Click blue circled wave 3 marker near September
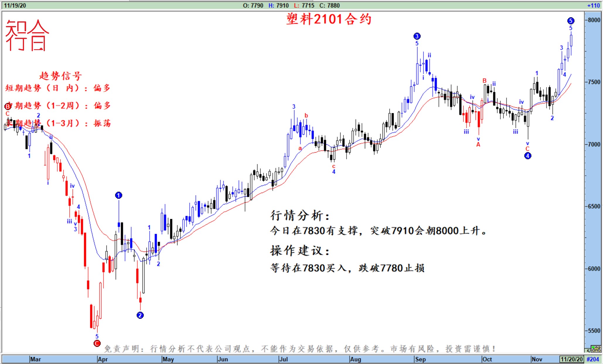Screen dimensions: 603x364 click(417, 36)
